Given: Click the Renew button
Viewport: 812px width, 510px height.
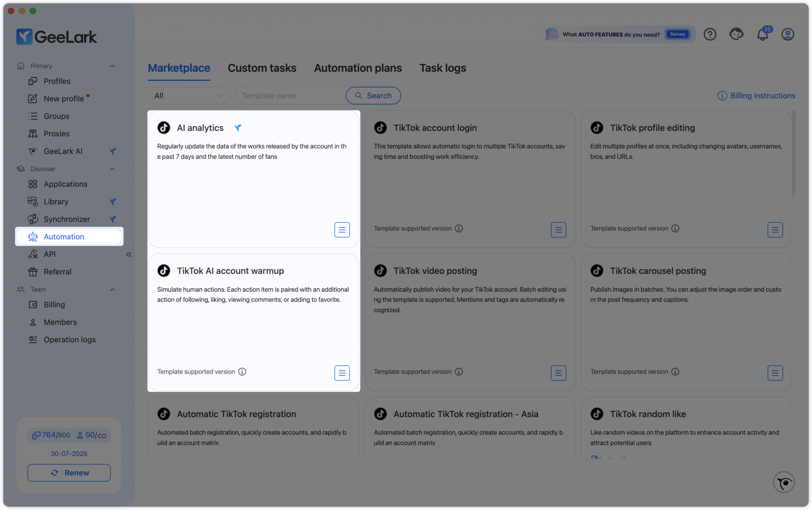Looking at the screenshot, I should pyautogui.click(x=69, y=473).
